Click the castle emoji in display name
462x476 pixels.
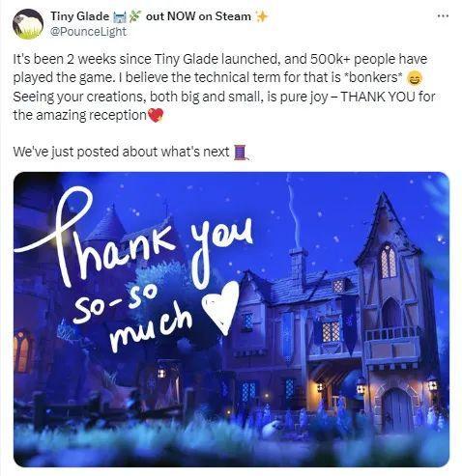click(120, 16)
